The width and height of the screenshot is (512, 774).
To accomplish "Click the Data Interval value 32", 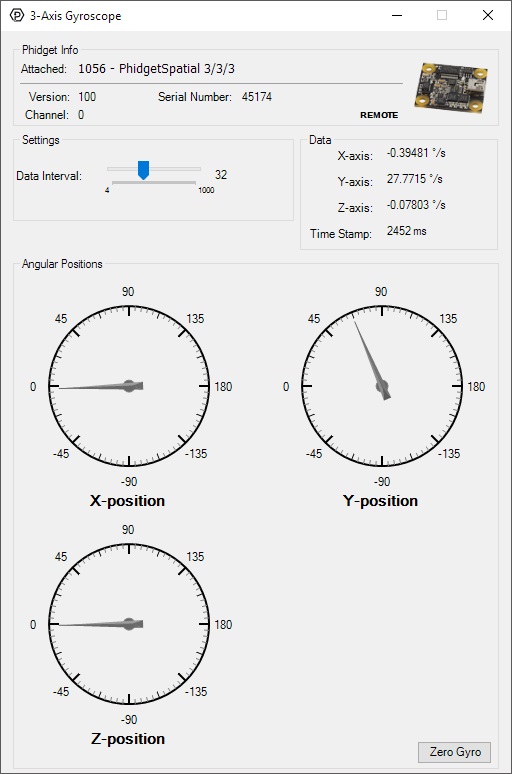I will pos(221,175).
